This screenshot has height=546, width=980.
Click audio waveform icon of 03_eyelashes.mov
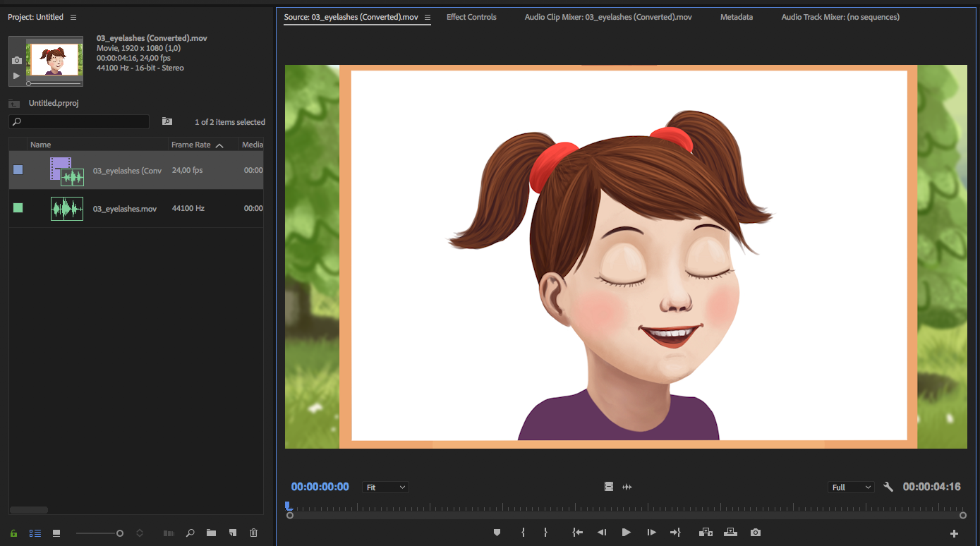click(x=67, y=208)
